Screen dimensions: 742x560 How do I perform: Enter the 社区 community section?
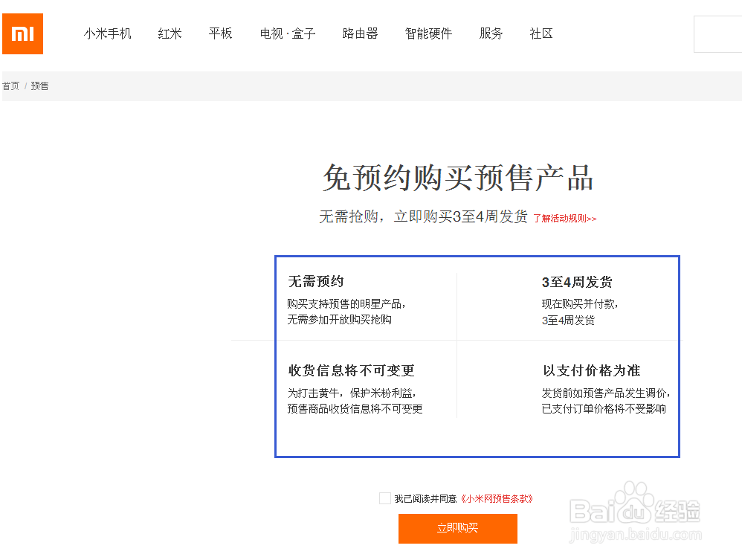coord(541,33)
